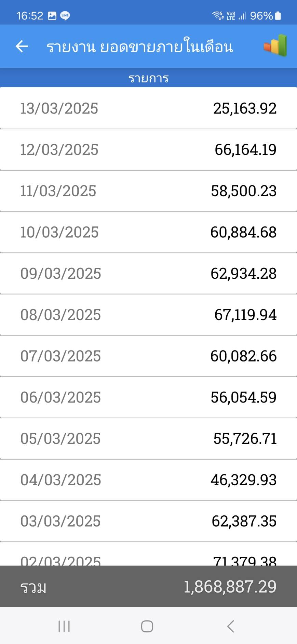Tap the back arrow in the header
This screenshot has height=644, width=297.
click(x=22, y=46)
